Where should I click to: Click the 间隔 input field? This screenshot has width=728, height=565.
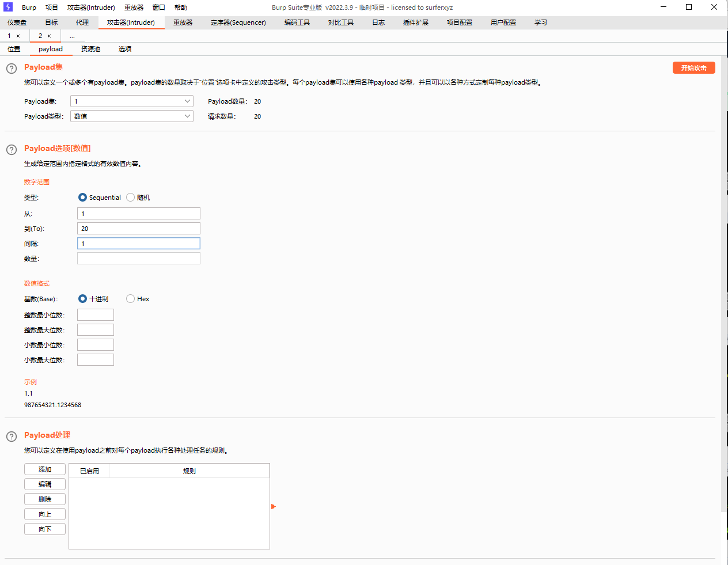pos(139,244)
